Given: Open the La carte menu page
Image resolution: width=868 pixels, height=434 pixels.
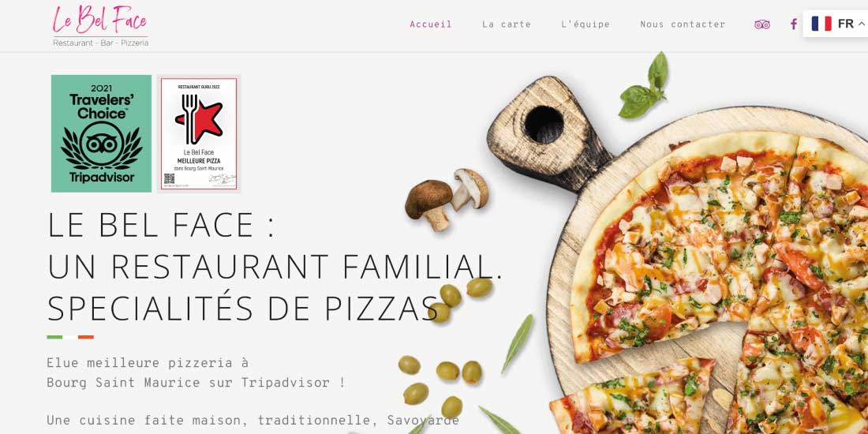Looking at the screenshot, I should pos(507,24).
